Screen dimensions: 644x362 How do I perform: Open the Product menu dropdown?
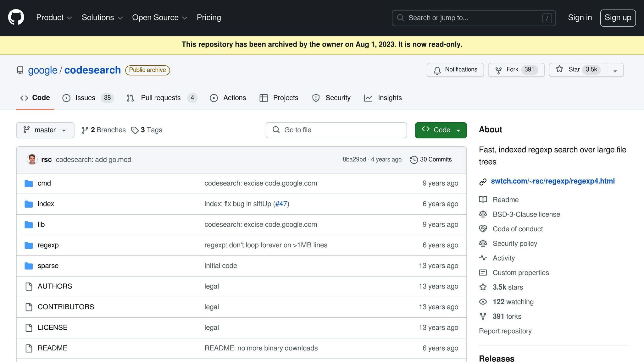coord(53,18)
